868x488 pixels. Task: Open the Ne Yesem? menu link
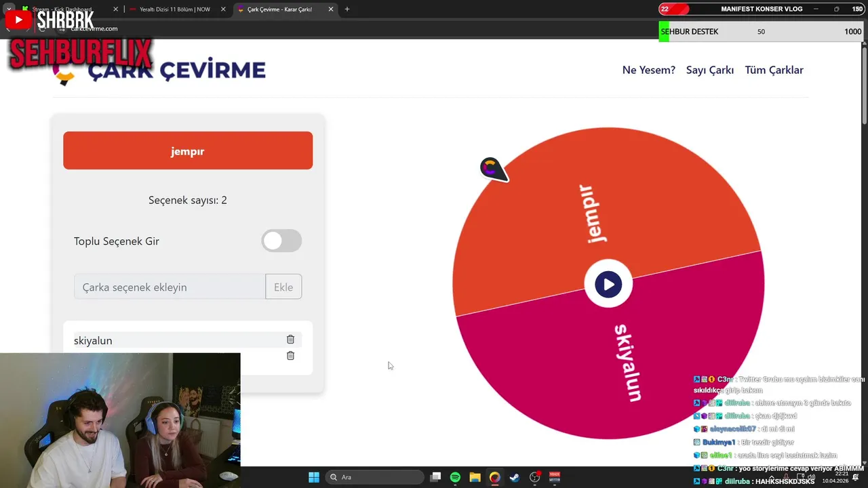649,70
